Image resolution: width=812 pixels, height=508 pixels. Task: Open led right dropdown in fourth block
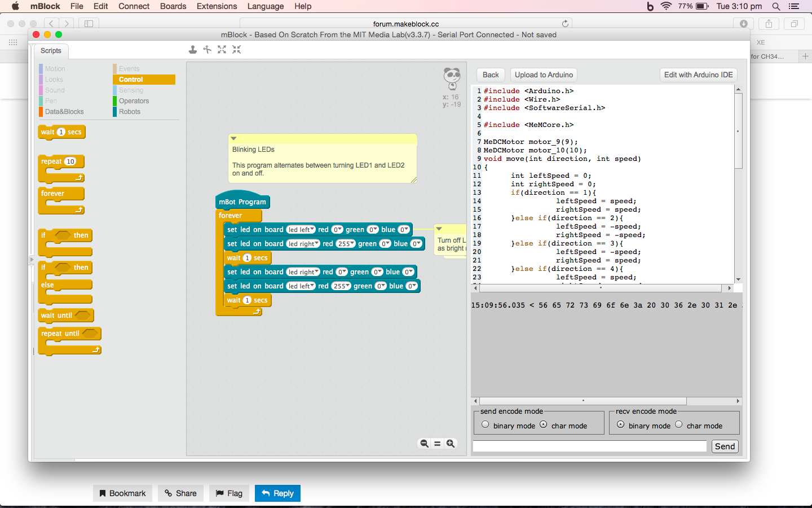point(303,272)
